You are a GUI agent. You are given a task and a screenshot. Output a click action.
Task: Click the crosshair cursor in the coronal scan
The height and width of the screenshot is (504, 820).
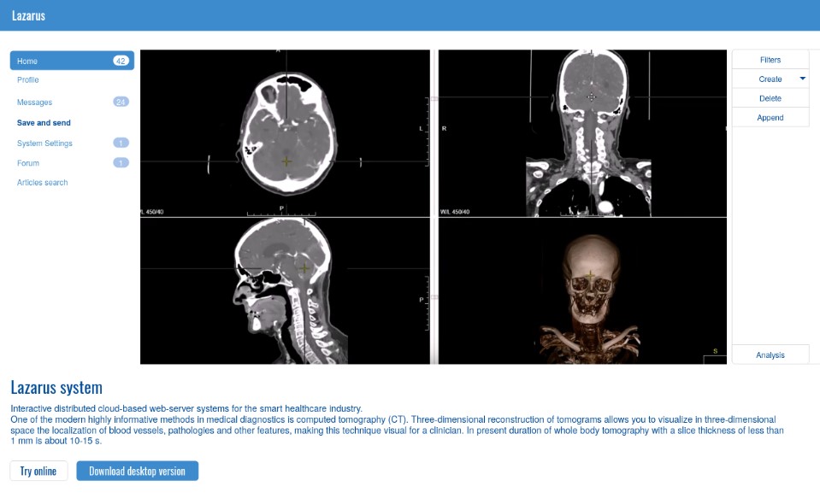[x=591, y=97]
